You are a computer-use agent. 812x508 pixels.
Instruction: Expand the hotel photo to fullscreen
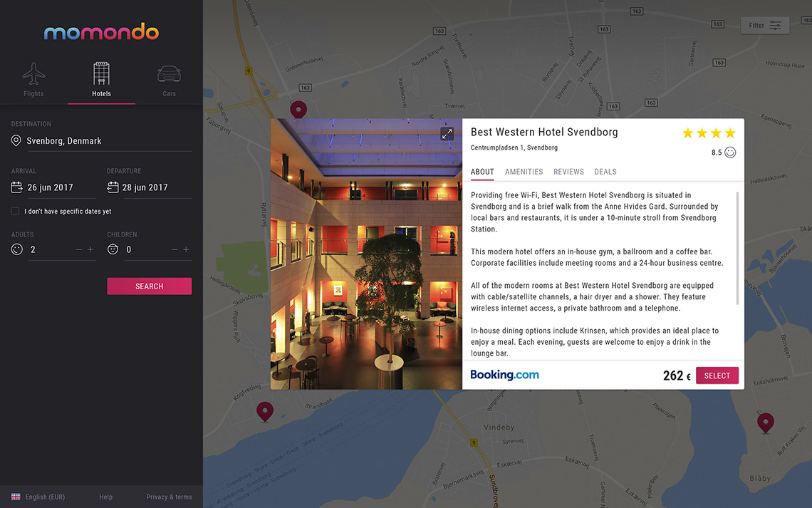pos(447,134)
